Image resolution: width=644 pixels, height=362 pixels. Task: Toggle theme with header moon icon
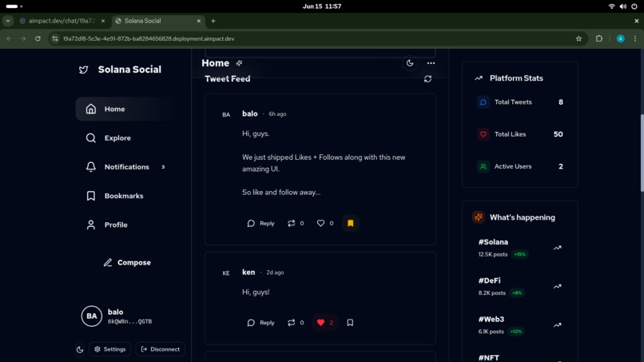pyautogui.click(x=410, y=63)
